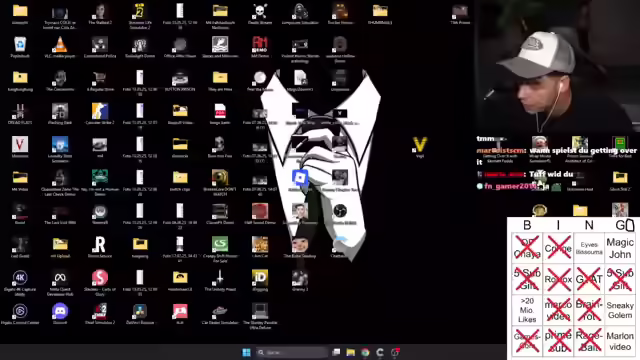This screenshot has width=640, height=360.
Task: Open Elgato Control Center shortcut
Action: point(20,311)
